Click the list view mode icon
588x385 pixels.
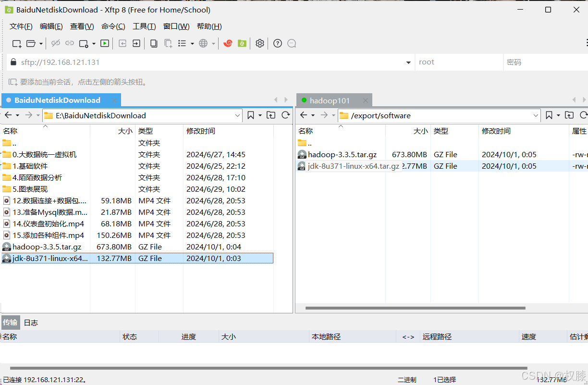coord(182,43)
